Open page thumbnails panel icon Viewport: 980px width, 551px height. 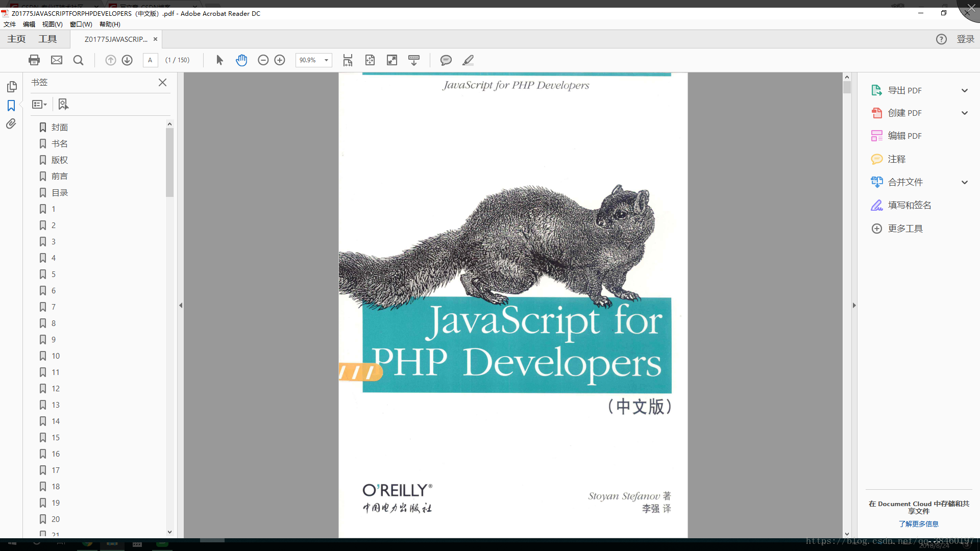(x=12, y=87)
